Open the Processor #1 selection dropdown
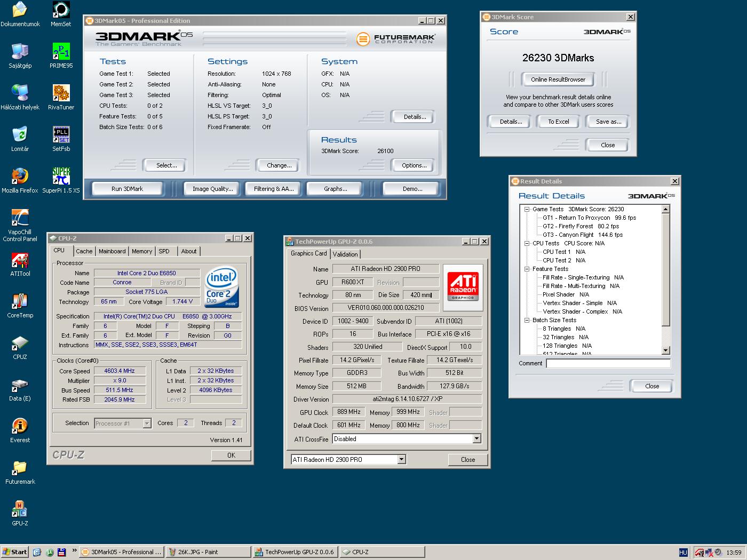 (x=147, y=423)
